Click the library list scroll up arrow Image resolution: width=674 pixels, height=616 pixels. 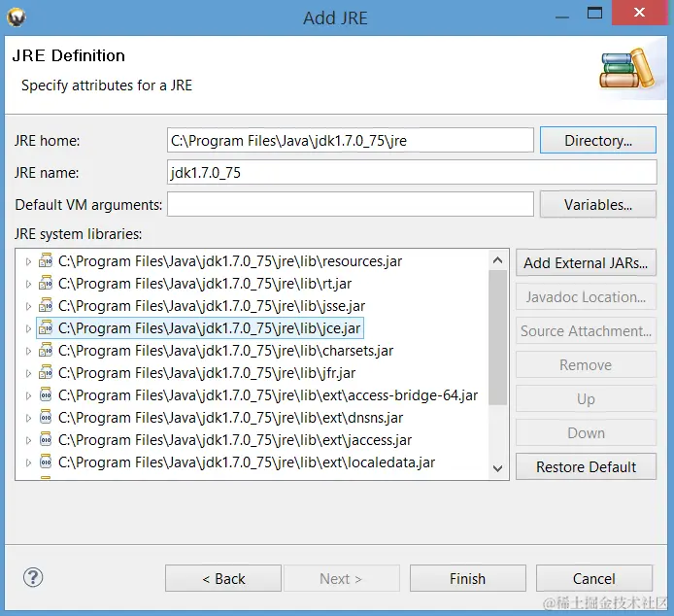[498, 259]
